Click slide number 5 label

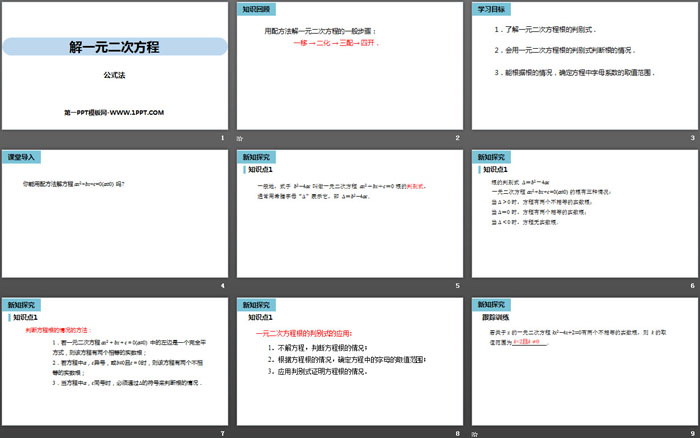[456, 285]
